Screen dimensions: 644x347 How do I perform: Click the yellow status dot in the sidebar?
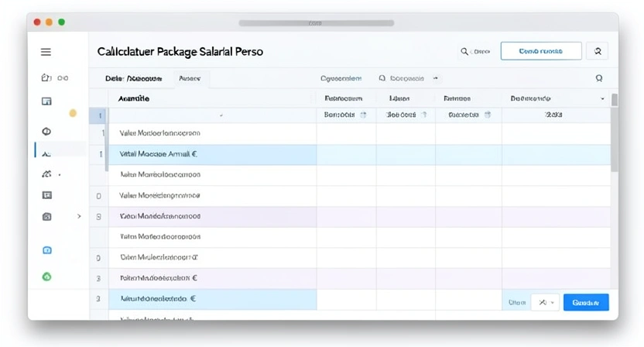coord(73,113)
